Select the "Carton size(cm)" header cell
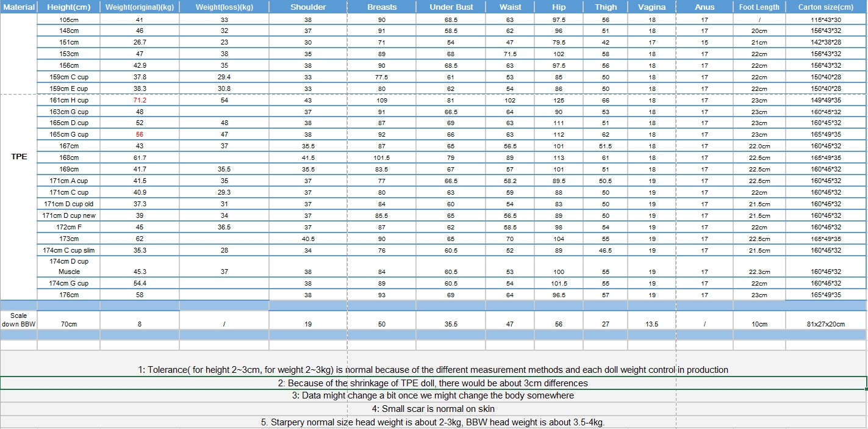Viewport: 868px width, 429px height. [x=826, y=7]
